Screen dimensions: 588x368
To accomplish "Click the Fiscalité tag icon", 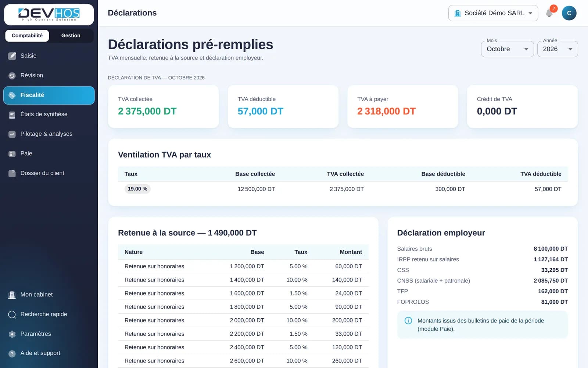I will coord(12,95).
